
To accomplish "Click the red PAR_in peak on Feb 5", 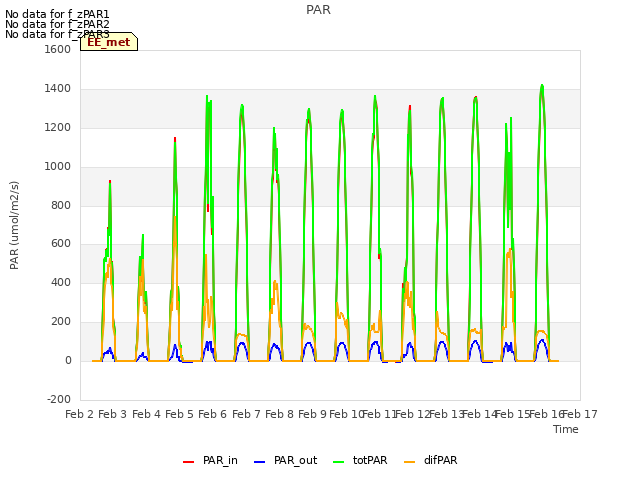I will point(175,139).
